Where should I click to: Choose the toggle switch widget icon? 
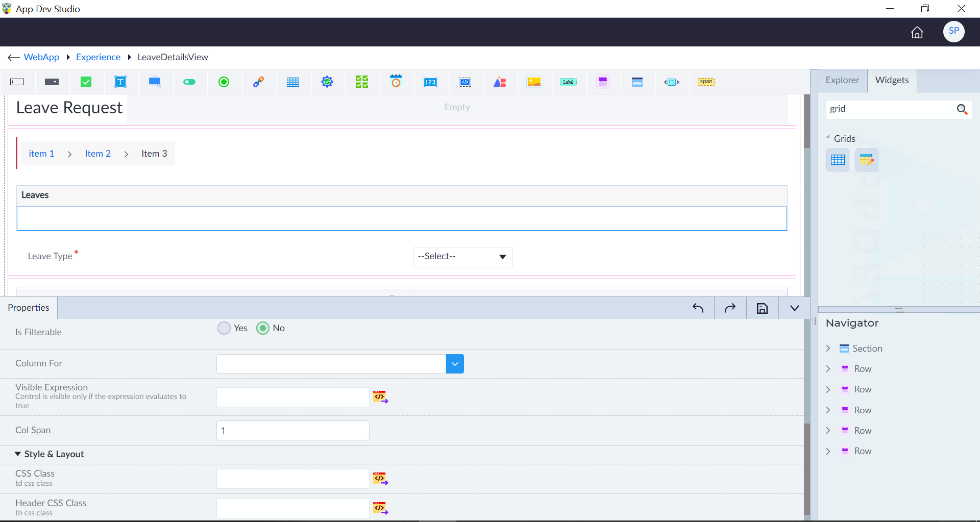pos(189,82)
